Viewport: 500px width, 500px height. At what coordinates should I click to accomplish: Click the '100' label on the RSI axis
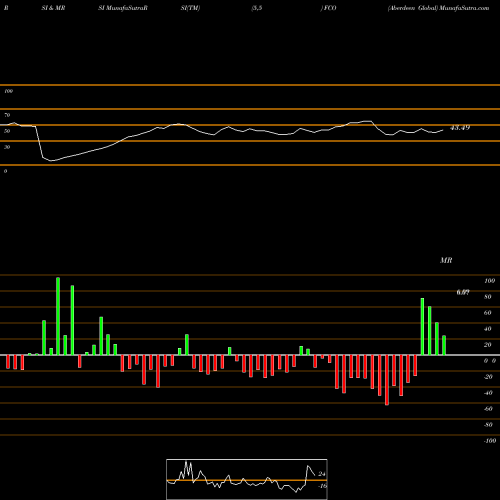[x=8, y=91]
